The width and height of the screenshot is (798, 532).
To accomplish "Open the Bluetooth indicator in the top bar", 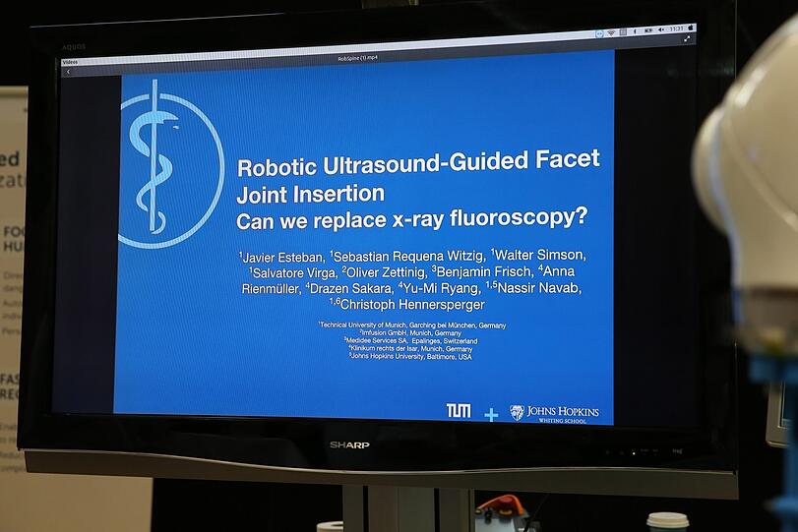I will 635,31.
